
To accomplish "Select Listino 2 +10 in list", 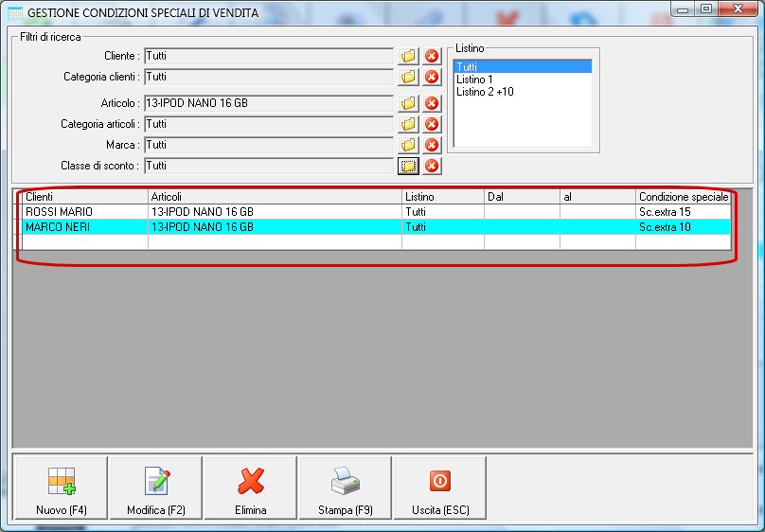I will (523, 92).
